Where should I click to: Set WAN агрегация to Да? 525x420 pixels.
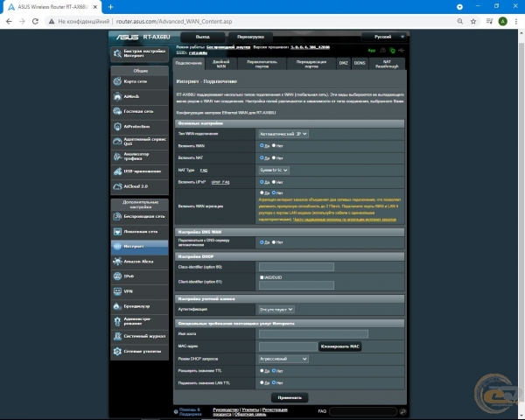(262, 192)
